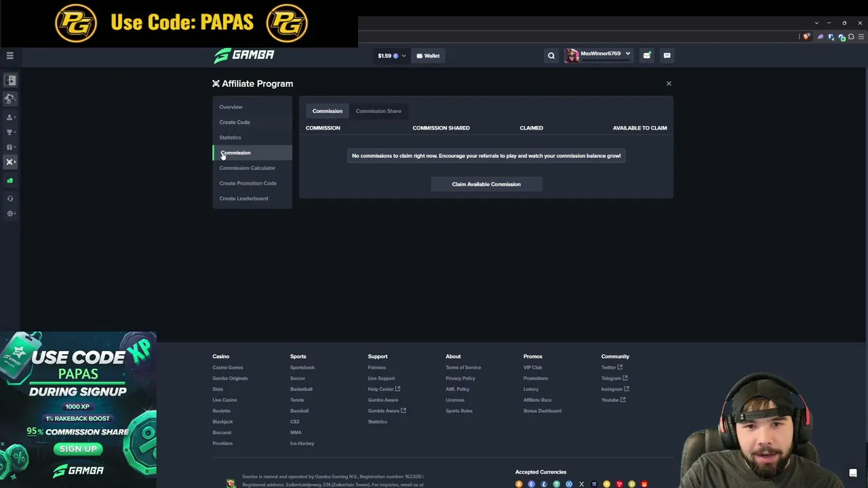The image size is (868, 488).
Task: Open Terms of Service footer link
Action: (463, 367)
